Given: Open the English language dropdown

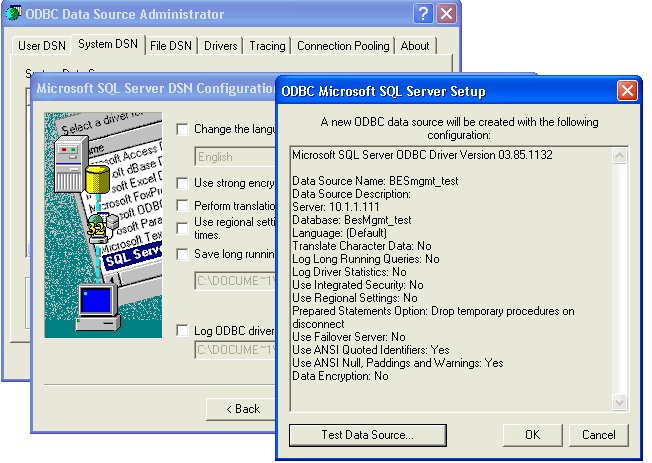Looking at the screenshot, I should tap(234, 156).
